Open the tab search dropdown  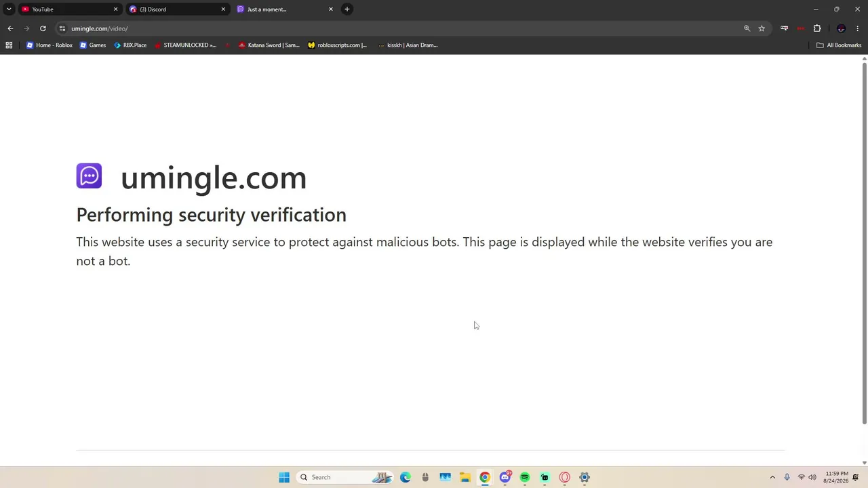tap(8, 9)
